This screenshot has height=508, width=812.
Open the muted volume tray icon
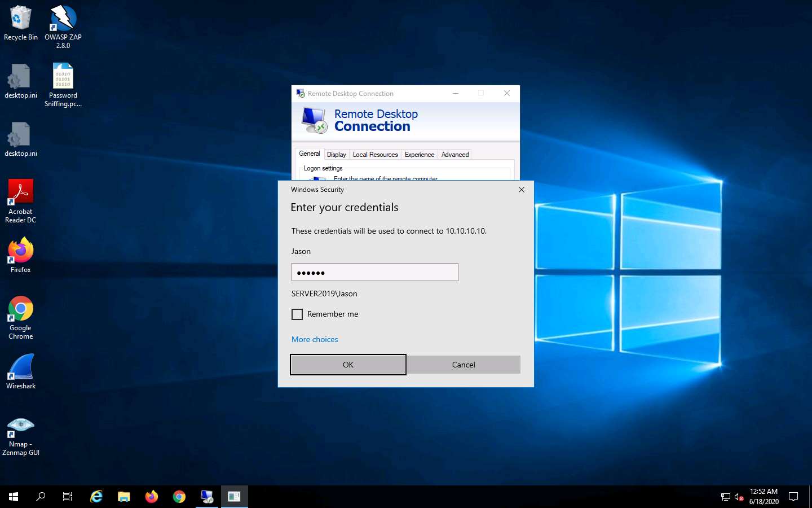click(x=739, y=497)
